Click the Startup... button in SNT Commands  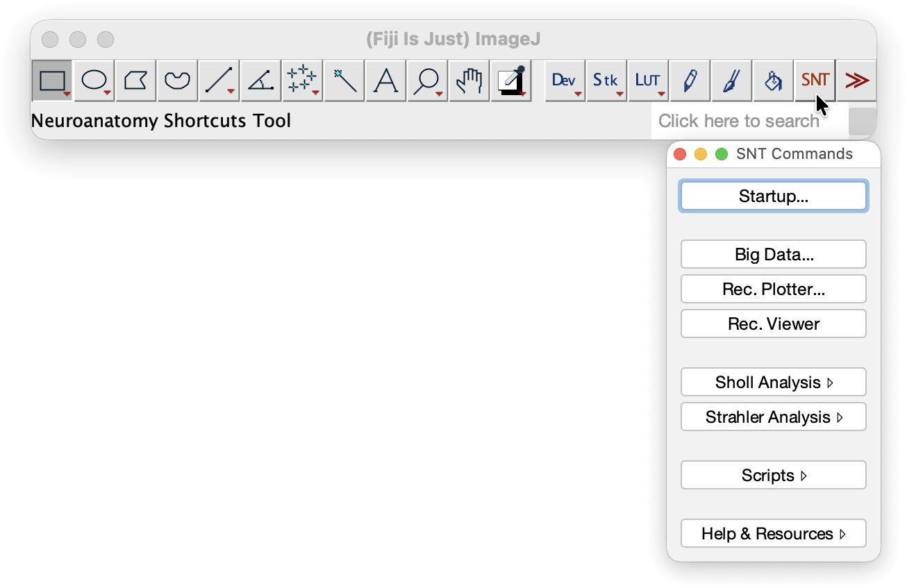pyautogui.click(x=774, y=196)
